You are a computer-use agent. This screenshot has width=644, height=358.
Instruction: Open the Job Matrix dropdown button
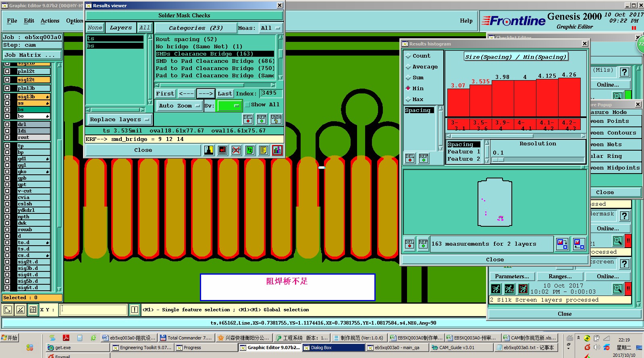click(x=33, y=55)
